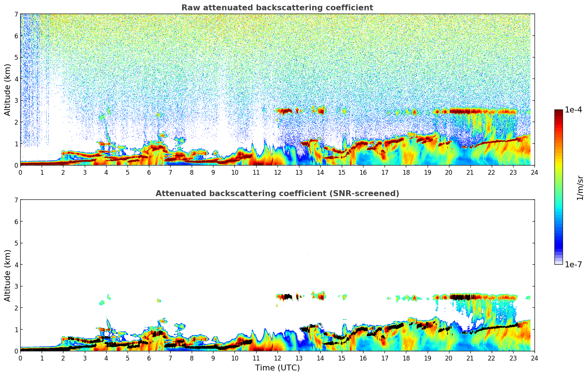Click the '0' time tick under the top plot
Image resolution: width=588 pixels, height=376 pixels.
tap(20, 172)
